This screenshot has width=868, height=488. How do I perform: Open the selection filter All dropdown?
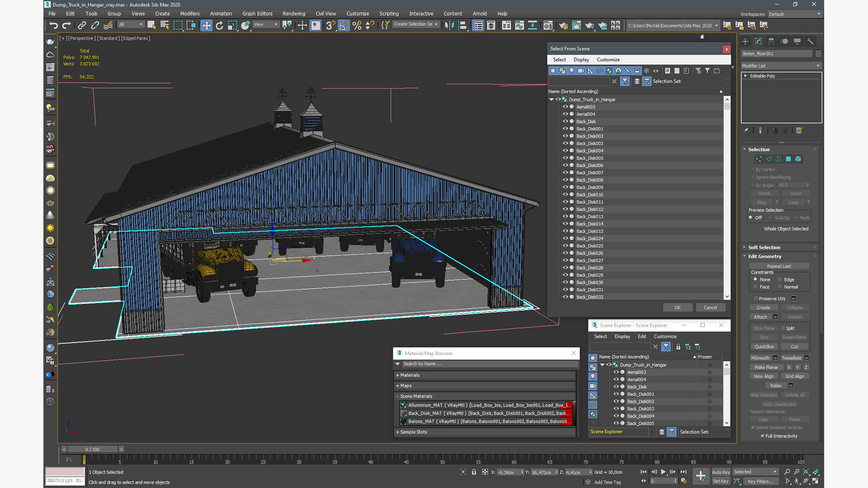(x=131, y=24)
